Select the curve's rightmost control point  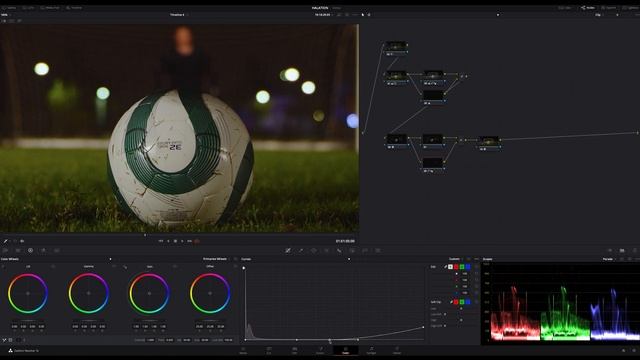(423, 327)
